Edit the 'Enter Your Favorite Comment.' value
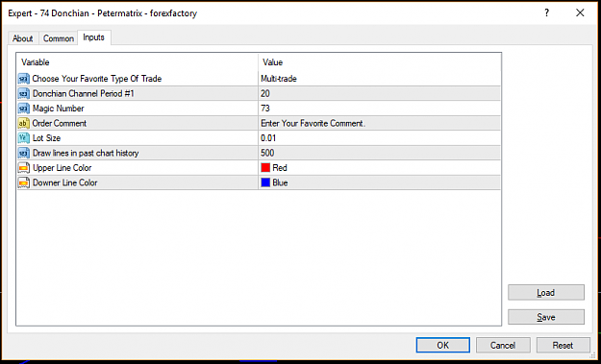Image resolution: width=601 pixels, height=364 pixels. click(x=380, y=124)
